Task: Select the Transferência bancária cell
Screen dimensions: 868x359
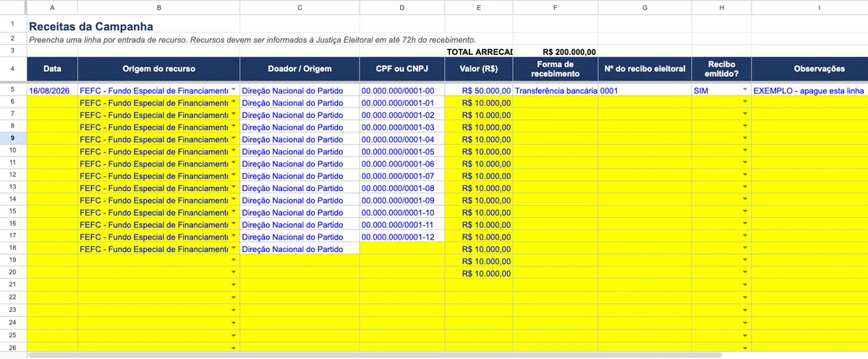Action: (556, 90)
